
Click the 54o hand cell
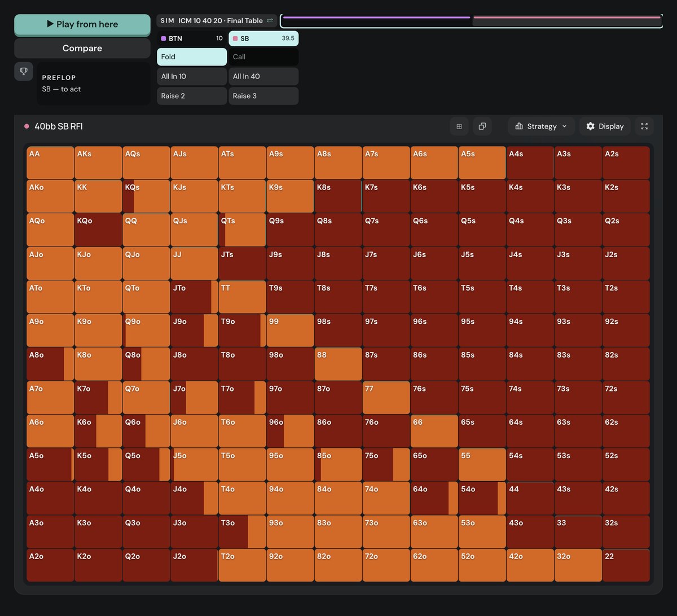pyautogui.click(x=482, y=499)
